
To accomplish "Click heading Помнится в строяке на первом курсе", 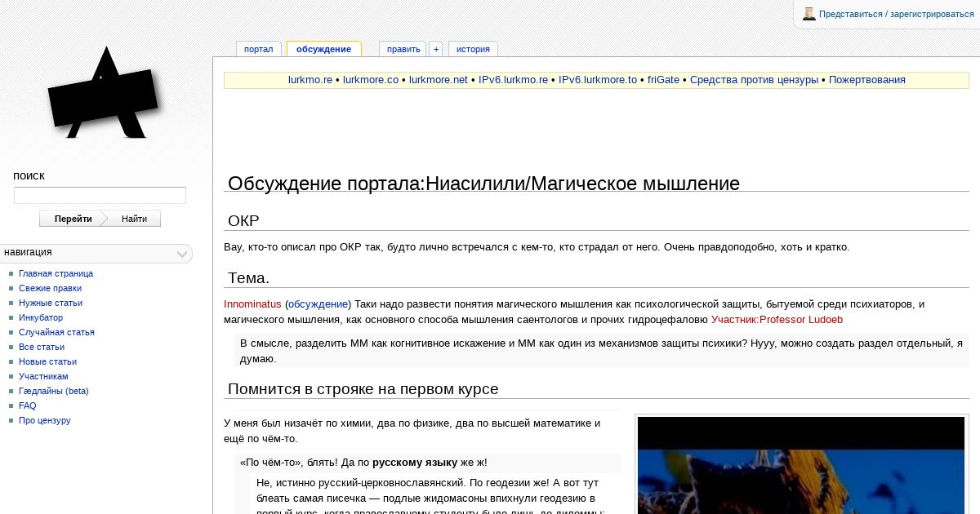I will pyautogui.click(x=363, y=389).
